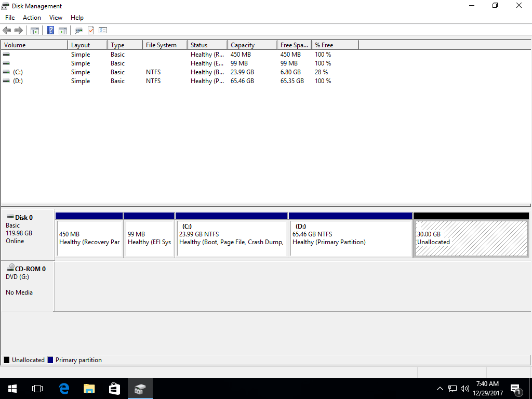Click the Start button
This screenshot has height=399, width=532.
click(12, 388)
